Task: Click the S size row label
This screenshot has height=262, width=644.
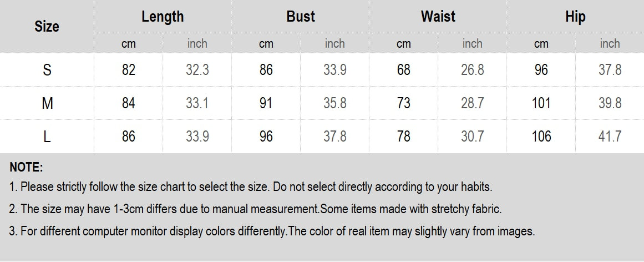Action: click(x=47, y=70)
